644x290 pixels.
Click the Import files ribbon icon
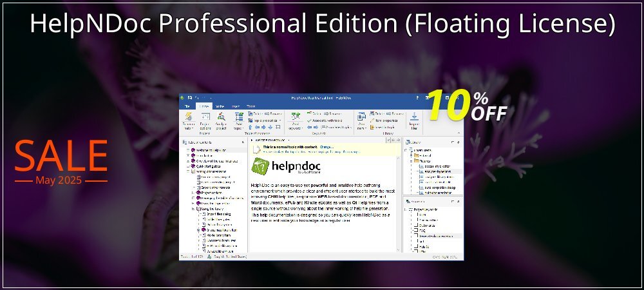(414, 121)
